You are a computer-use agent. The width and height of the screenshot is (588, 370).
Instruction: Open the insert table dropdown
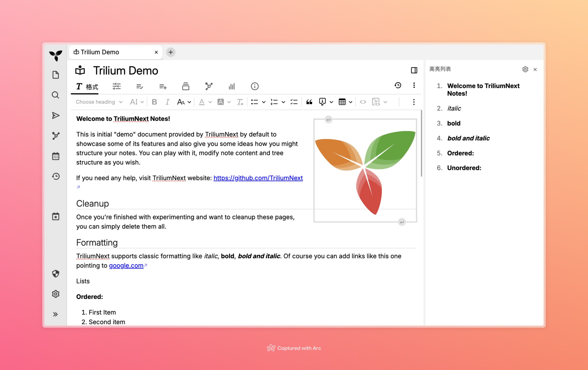(x=345, y=102)
